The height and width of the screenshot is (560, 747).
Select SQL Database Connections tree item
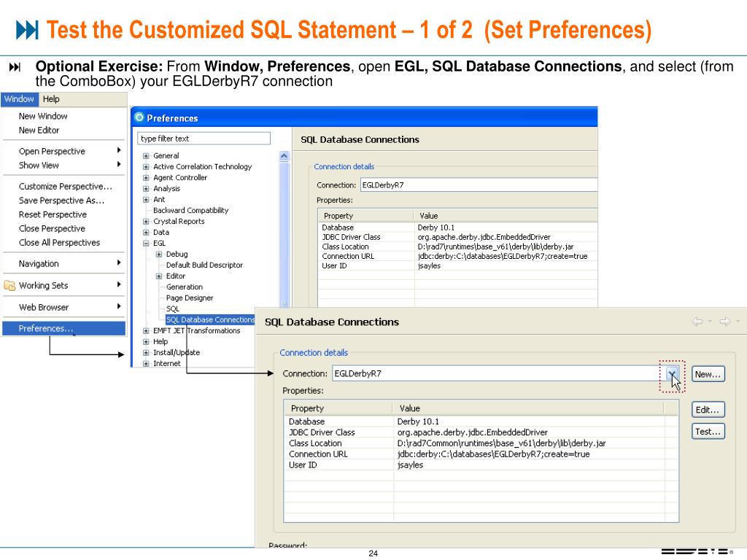pyautogui.click(x=210, y=319)
